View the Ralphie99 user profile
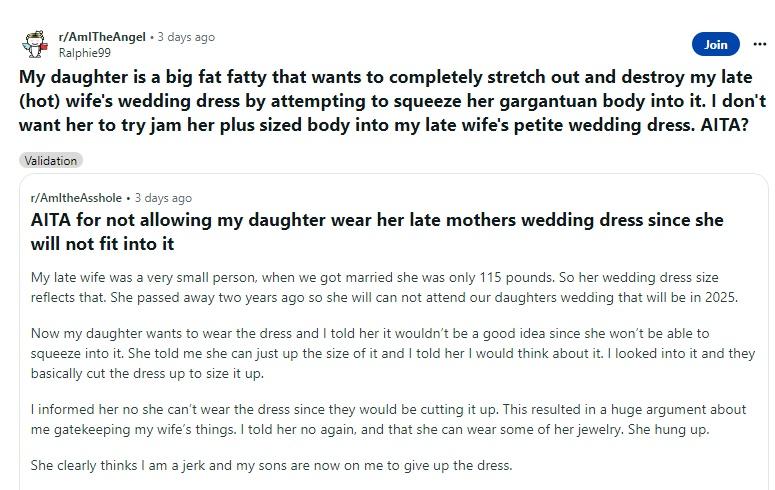Image resolution: width=775 pixels, height=490 pixels. point(85,52)
